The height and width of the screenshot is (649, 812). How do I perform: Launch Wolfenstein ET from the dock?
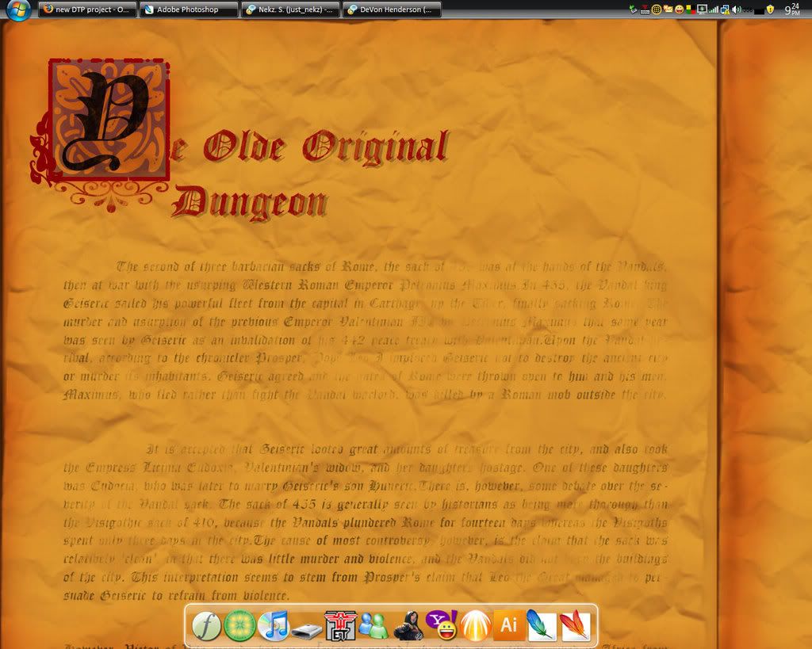[x=340, y=626]
